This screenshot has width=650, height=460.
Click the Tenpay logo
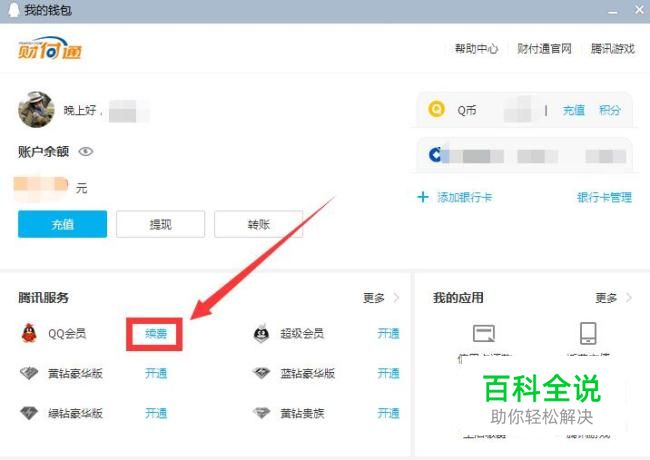pos(49,48)
